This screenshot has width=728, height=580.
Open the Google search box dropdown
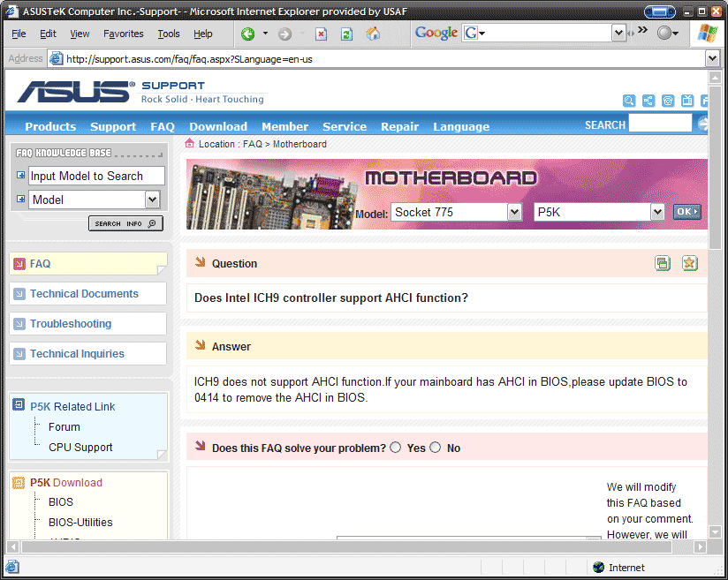click(618, 33)
